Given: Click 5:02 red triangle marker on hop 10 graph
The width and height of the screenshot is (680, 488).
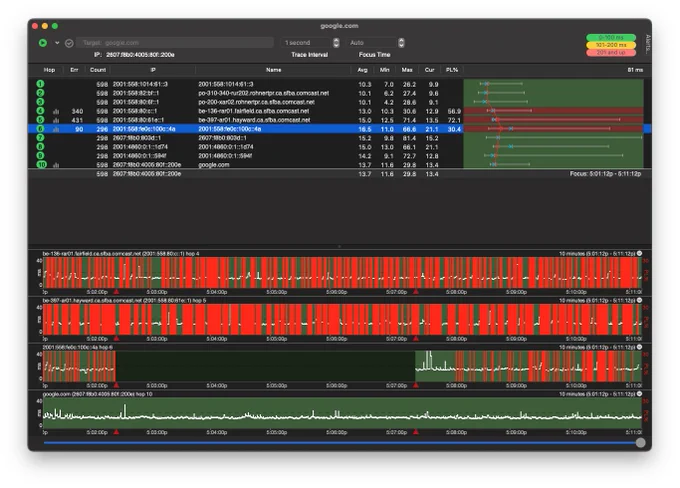Looking at the screenshot, I should (x=116, y=432).
